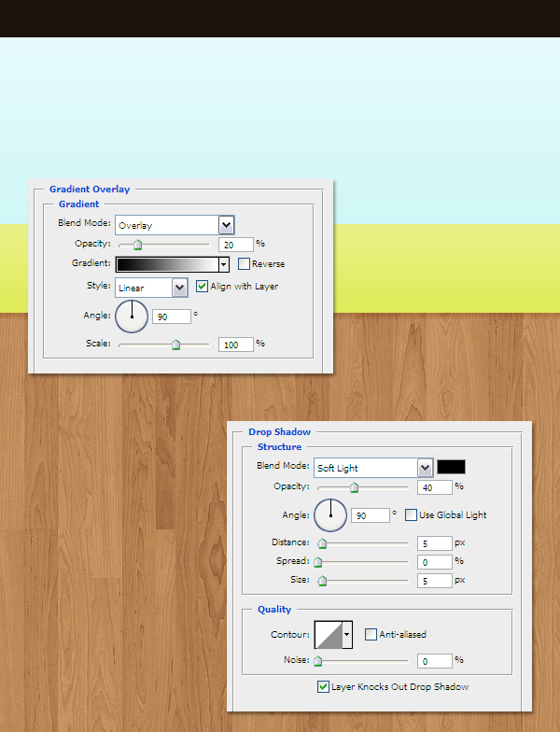
Task: Expand the Contour picker arrow
Action: pyautogui.click(x=347, y=635)
